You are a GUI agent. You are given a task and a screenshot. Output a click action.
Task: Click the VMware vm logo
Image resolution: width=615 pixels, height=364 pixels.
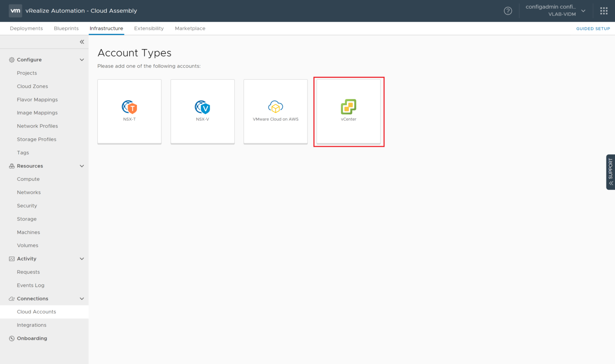tap(16, 11)
